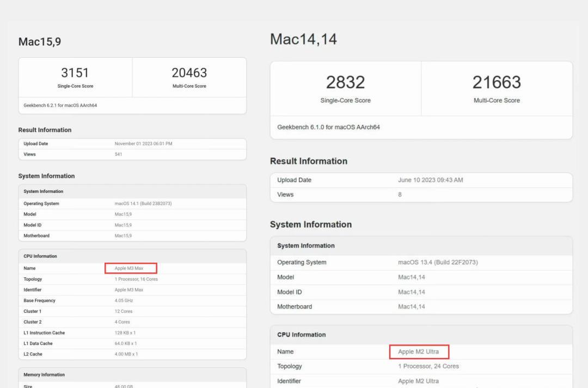Click the Upload Date label in the Mac15,9 result
Viewport: 588px width, 388px height.
click(x=35, y=144)
